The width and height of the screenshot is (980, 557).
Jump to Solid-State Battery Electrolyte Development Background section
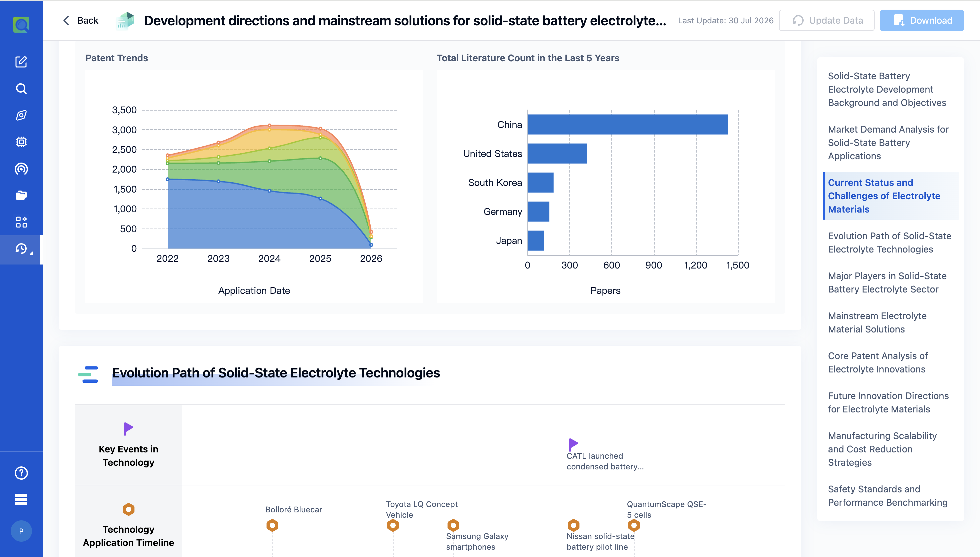click(x=887, y=89)
